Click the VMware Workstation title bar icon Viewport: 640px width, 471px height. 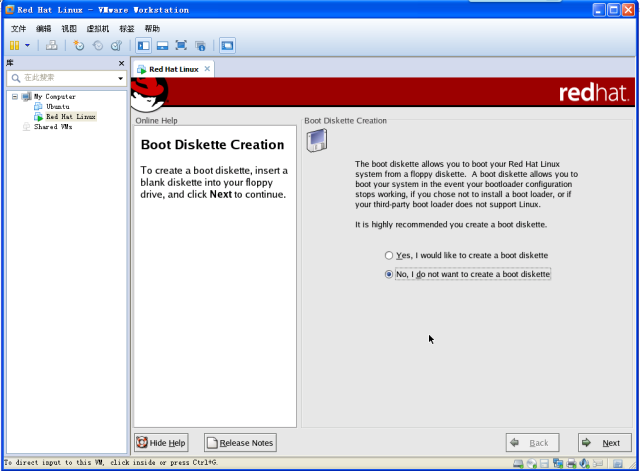pos(9,9)
